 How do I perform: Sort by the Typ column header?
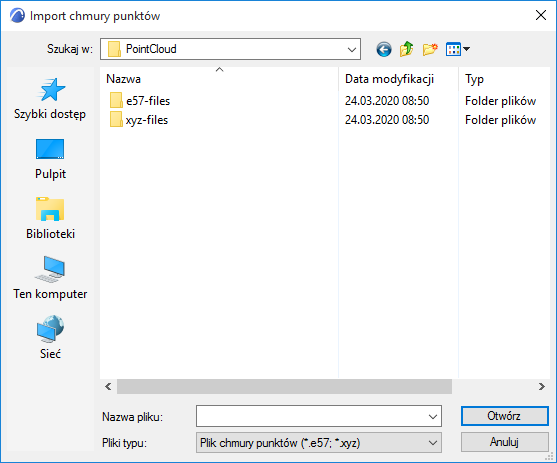click(x=504, y=79)
